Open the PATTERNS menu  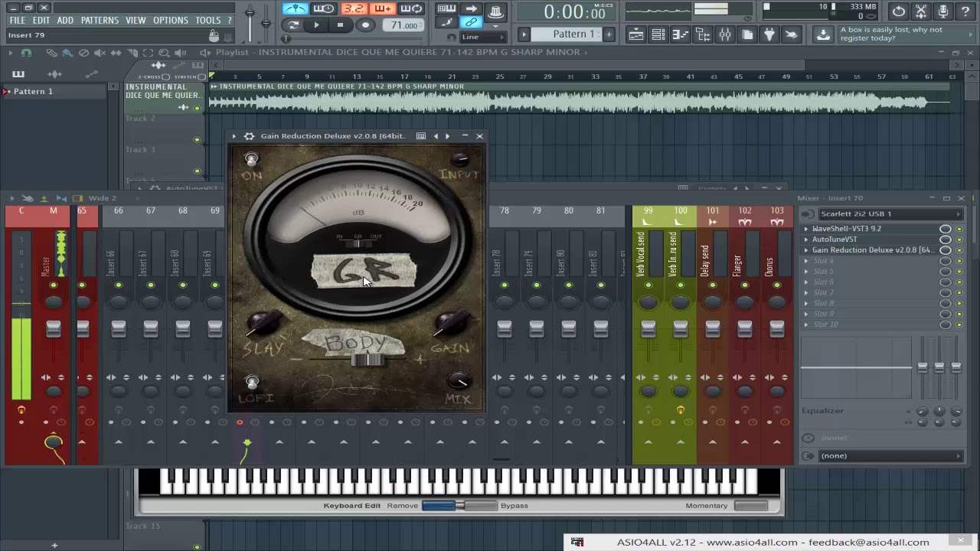[100, 20]
